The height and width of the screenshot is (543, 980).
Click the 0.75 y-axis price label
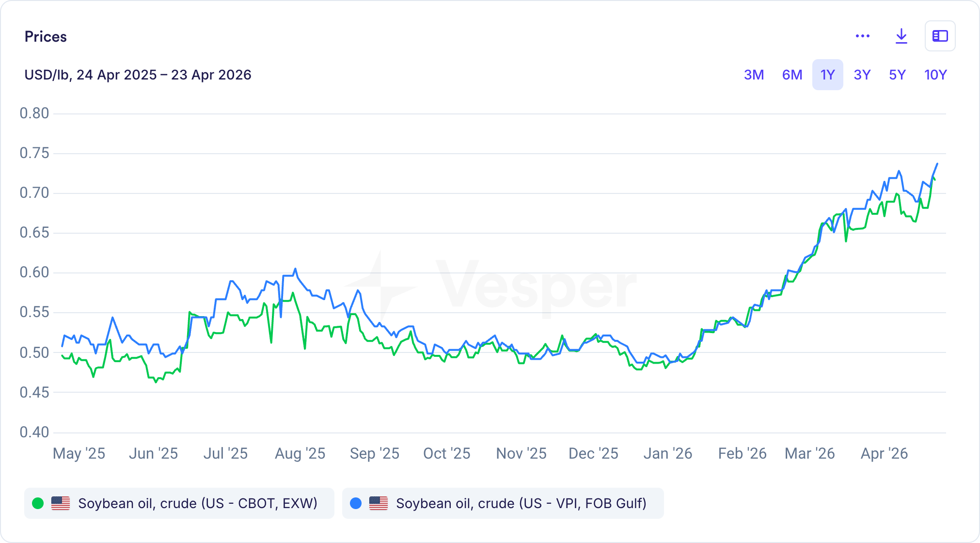coord(34,153)
